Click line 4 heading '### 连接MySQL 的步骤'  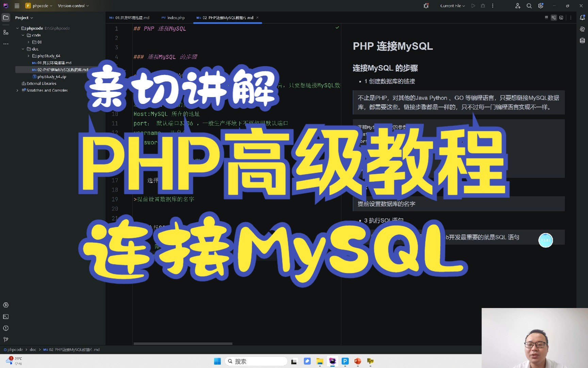click(165, 57)
